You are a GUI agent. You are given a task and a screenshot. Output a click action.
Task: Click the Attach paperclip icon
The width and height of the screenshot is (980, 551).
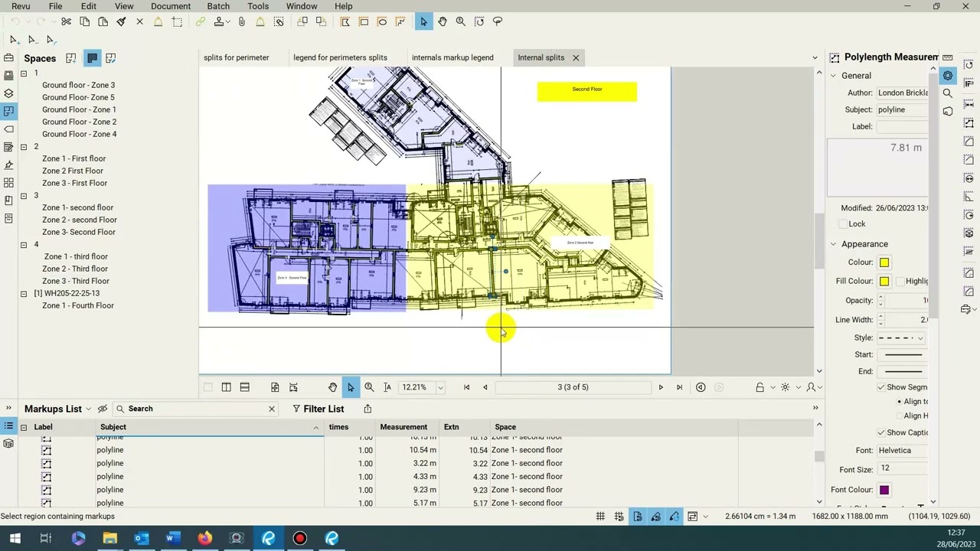click(242, 22)
